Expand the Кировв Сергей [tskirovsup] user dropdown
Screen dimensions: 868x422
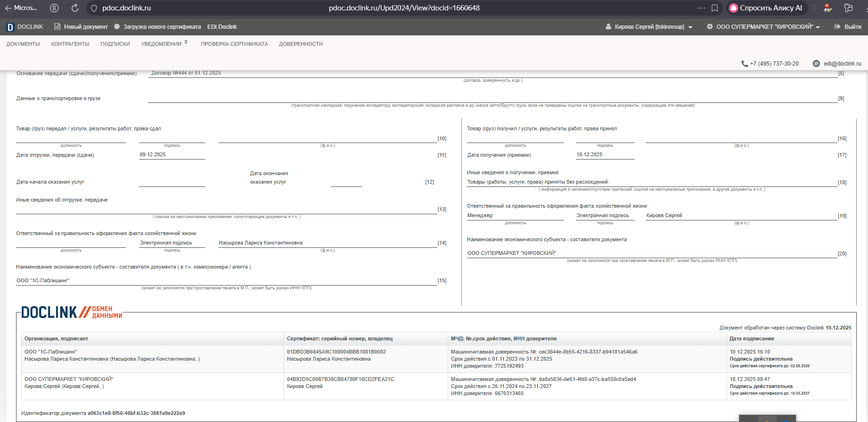coord(649,27)
